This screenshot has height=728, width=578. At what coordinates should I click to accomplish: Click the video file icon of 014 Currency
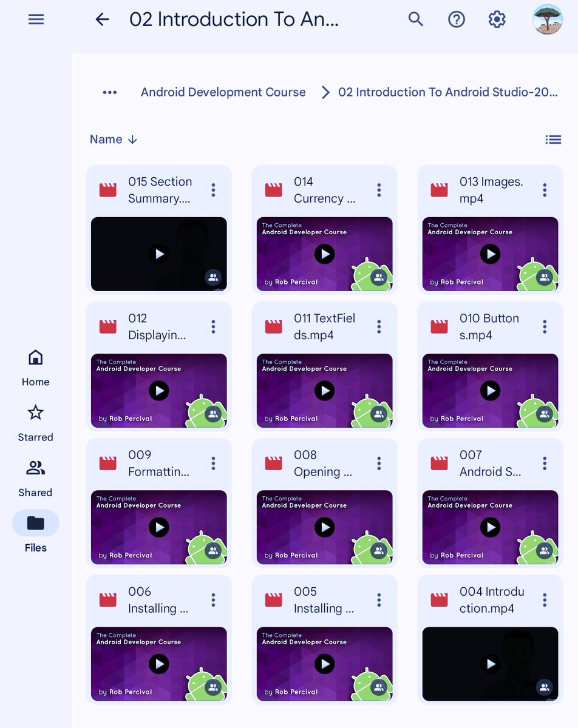[274, 190]
